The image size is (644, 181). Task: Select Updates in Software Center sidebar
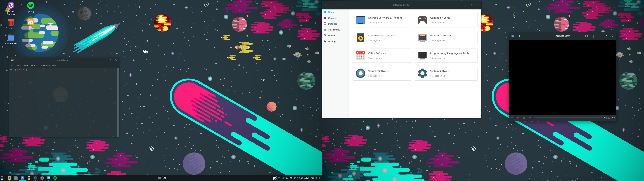tap(335, 18)
